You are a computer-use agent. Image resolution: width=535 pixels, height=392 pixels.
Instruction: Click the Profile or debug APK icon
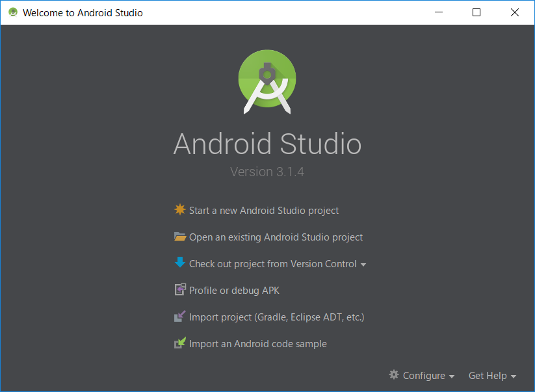click(180, 290)
